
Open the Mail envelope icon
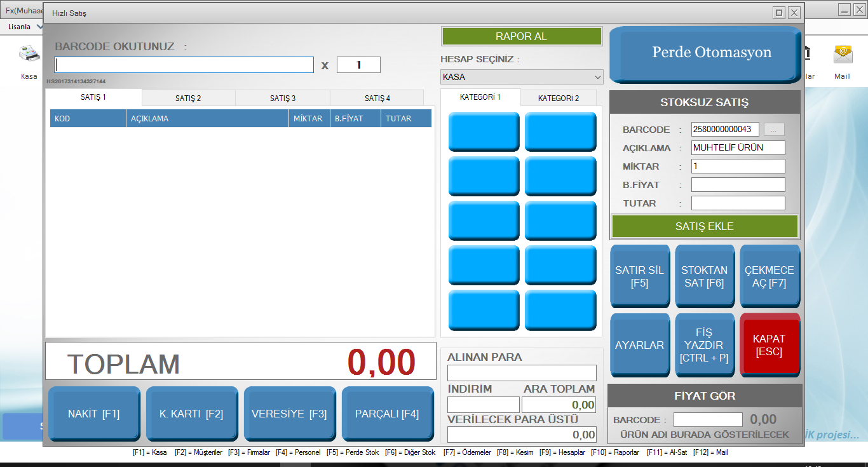[x=842, y=55]
